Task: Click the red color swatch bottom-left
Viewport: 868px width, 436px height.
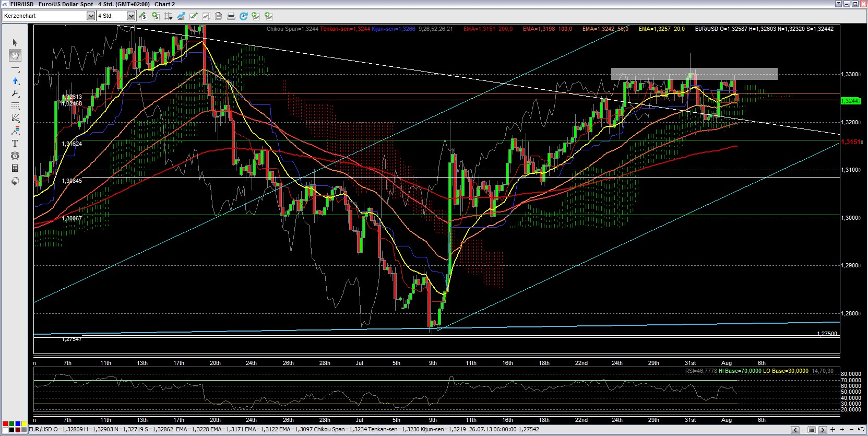Action: [5, 423]
